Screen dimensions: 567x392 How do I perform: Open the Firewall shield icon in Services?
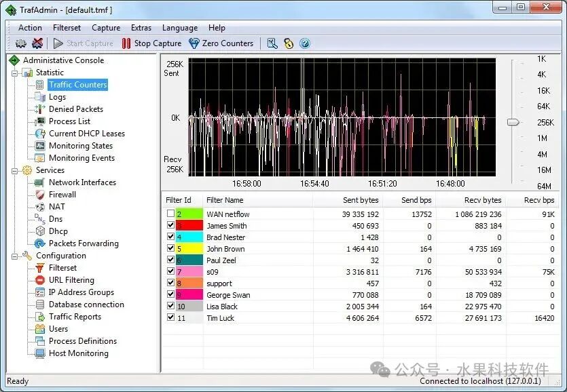40,195
